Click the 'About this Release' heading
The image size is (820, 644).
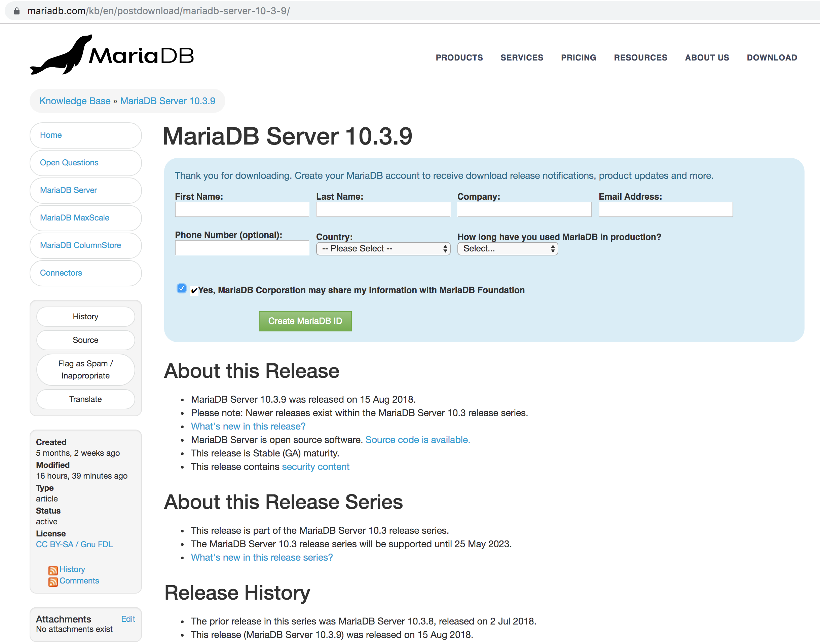[252, 371]
